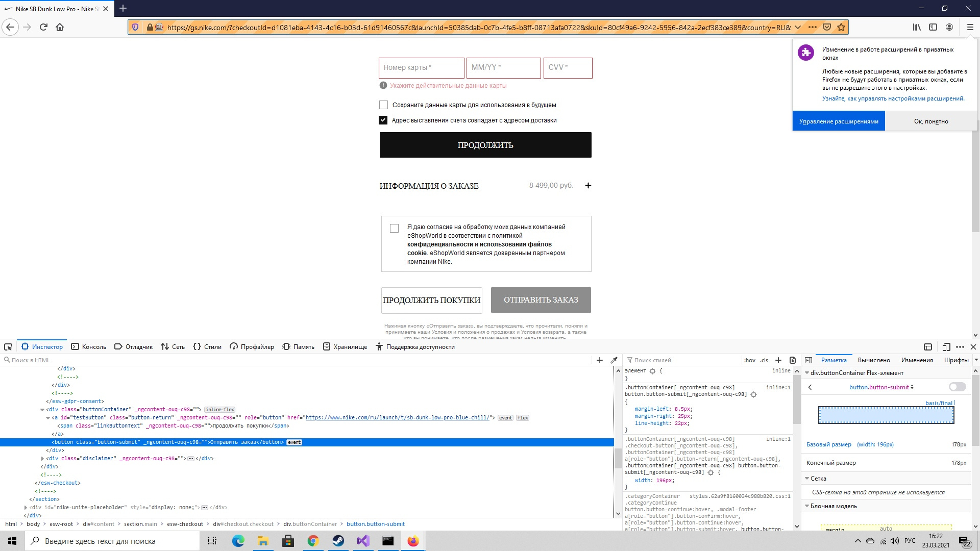Open Google Chrome from the taskbar
This screenshot has height=551, width=980.
(x=313, y=541)
